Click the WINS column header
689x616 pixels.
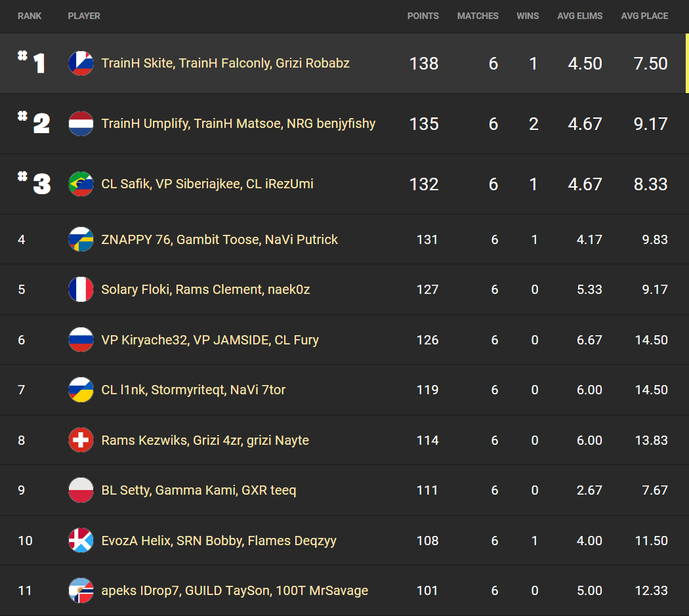[x=528, y=16]
